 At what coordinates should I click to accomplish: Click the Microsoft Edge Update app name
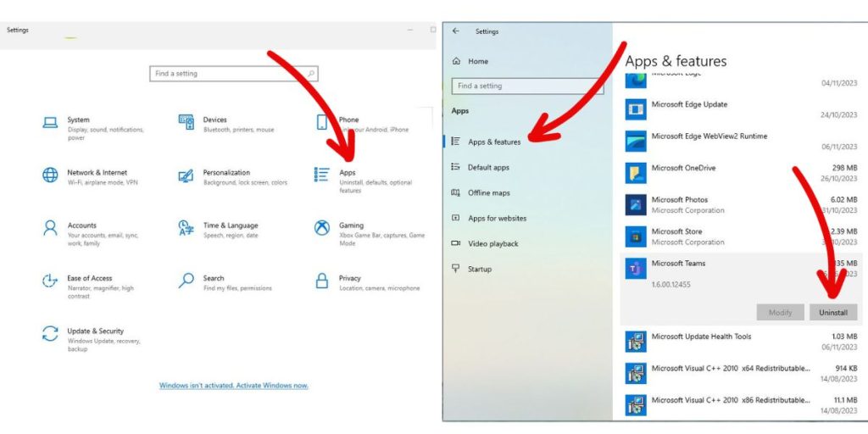689,104
